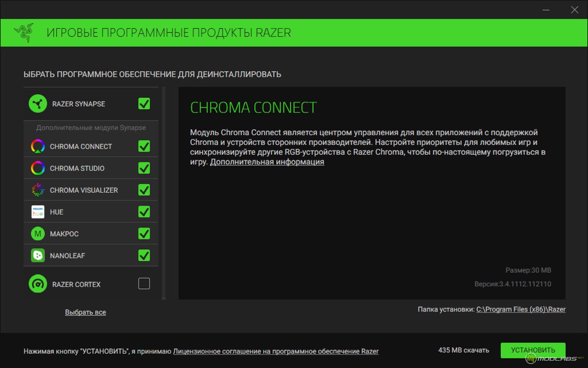Select the CHROMA VISUALIZER list entry
The height and width of the screenshot is (368, 588).
coord(91,190)
